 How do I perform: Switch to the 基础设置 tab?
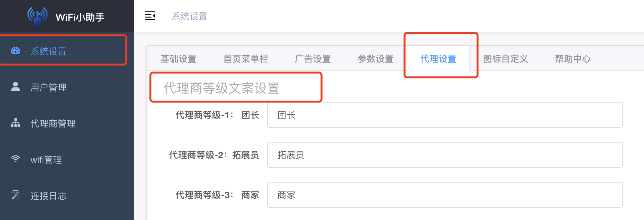click(x=179, y=59)
